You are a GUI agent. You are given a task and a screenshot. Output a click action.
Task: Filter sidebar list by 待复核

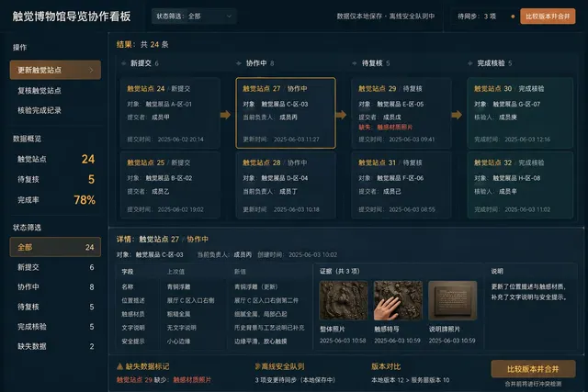tap(55, 307)
